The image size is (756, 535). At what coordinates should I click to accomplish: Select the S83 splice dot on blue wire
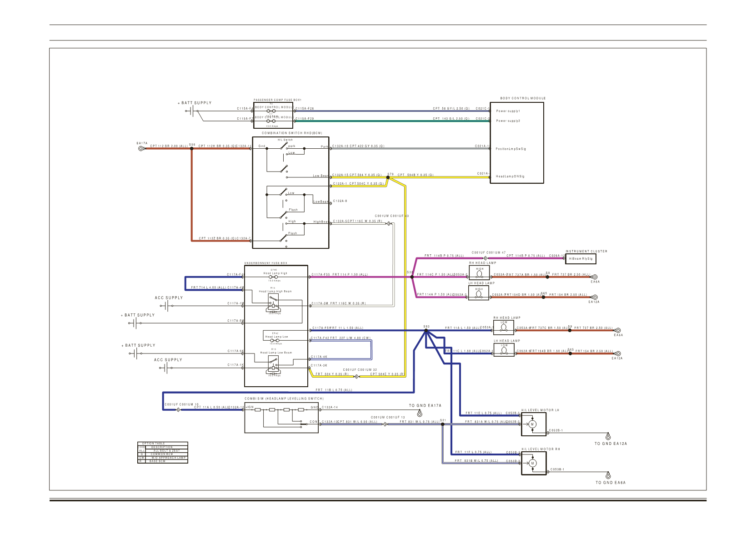[426, 331]
